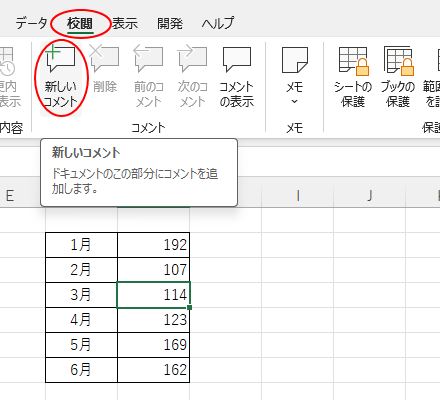Select the cell containing 2月
The width and height of the screenshot is (440, 400).
click(x=81, y=270)
